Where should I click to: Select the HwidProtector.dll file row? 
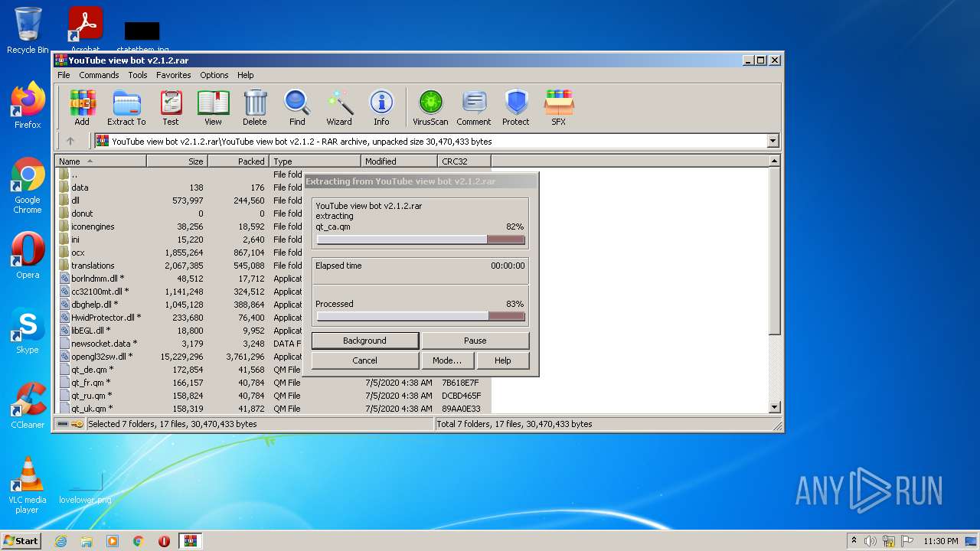tap(180, 318)
